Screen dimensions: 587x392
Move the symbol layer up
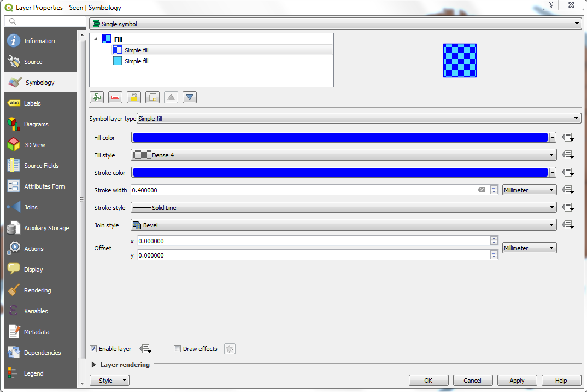click(171, 97)
